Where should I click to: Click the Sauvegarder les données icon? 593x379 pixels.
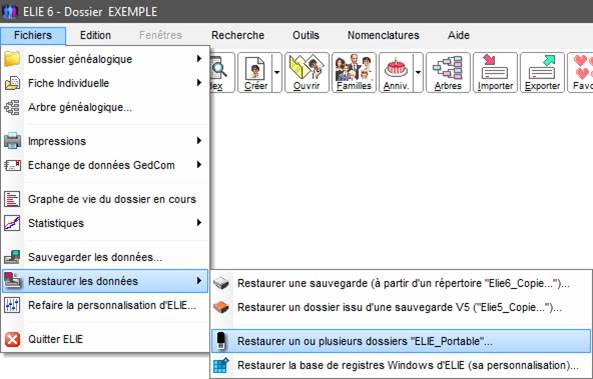(x=12, y=257)
